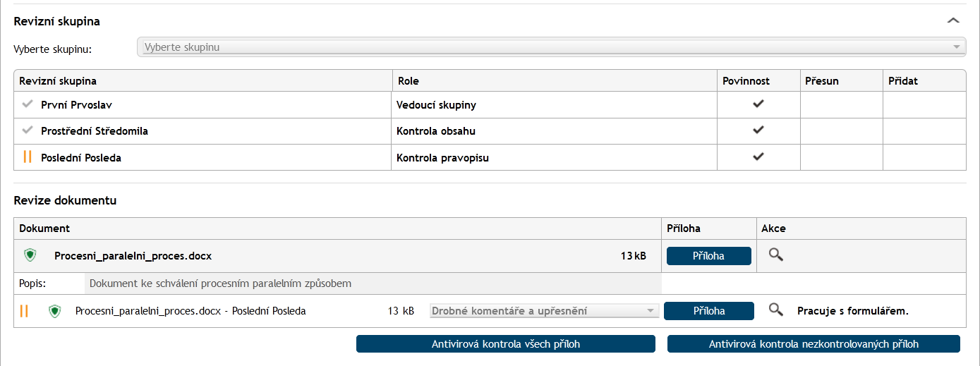980x366 pixels.
Task: Toggle Povinnost checkmark for Prostřední Středomila
Action: coord(758,130)
